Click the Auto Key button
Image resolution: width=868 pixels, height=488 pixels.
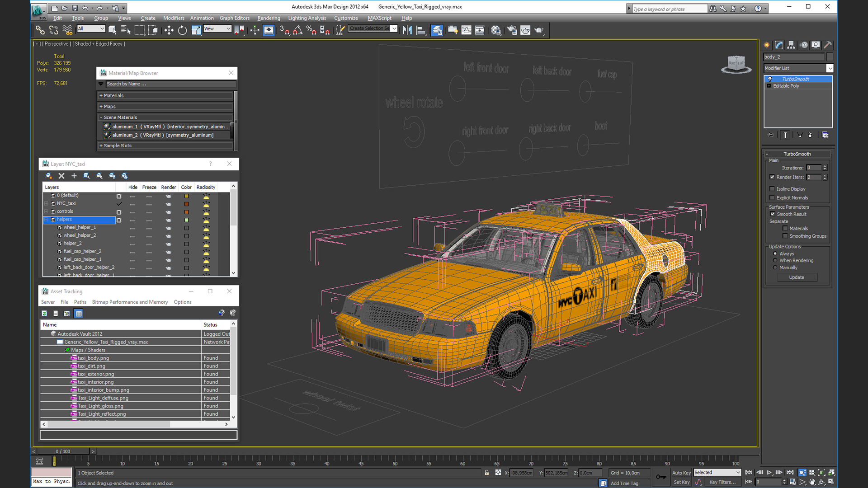tap(681, 473)
